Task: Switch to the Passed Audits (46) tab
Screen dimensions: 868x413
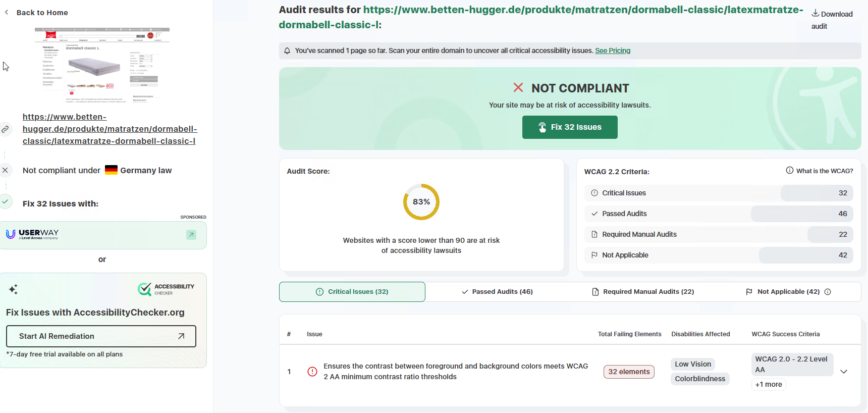Action: point(498,292)
